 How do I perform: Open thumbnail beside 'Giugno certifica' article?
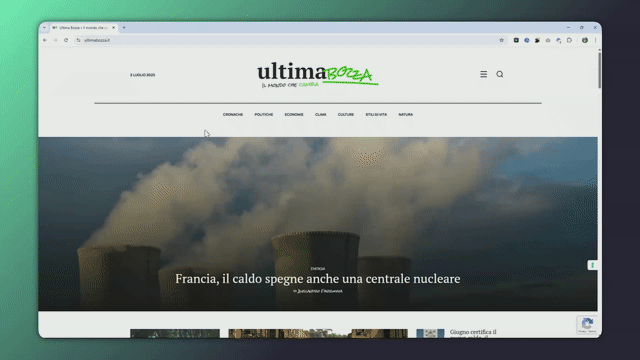pos(430,333)
